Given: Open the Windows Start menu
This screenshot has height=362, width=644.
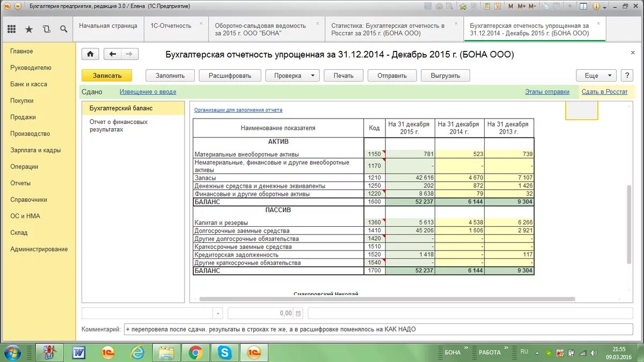Looking at the screenshot, I should click(12, 352).
